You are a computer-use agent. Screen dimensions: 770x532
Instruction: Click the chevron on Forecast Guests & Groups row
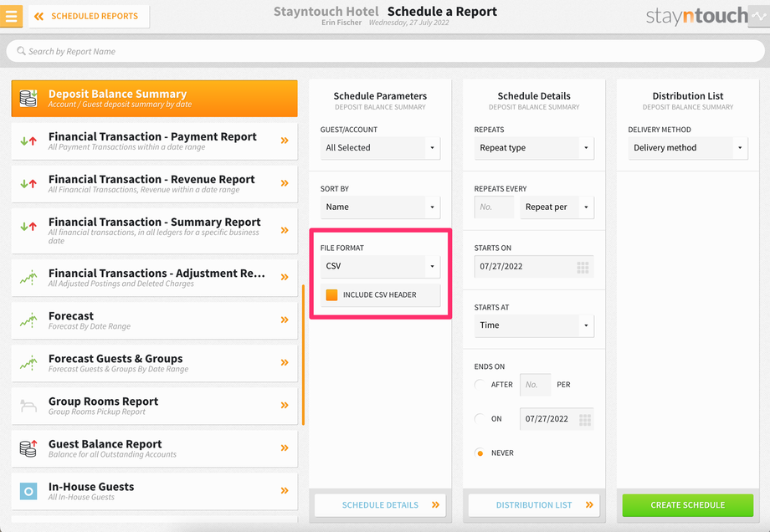(285, 362)
